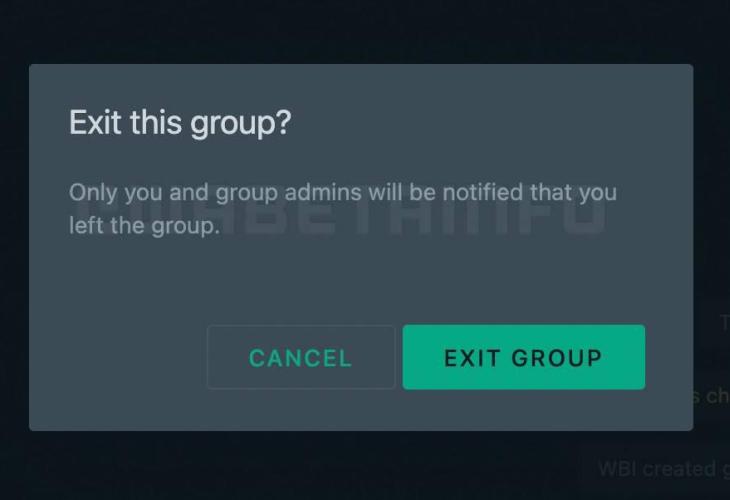Click the green EXIT GROUP button
The image size is (730, 500).
524,357
